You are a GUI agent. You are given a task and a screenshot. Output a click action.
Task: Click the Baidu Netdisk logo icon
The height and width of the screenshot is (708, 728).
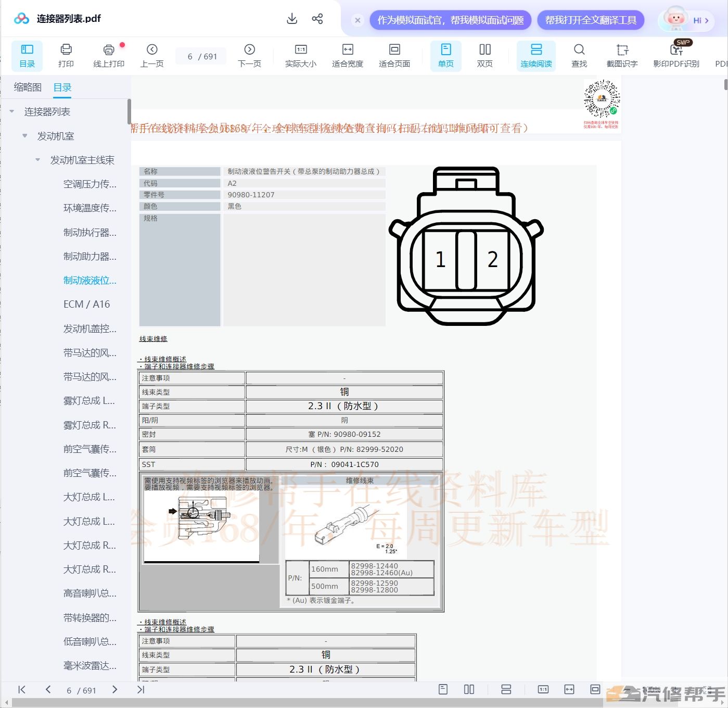pos(21,19)
